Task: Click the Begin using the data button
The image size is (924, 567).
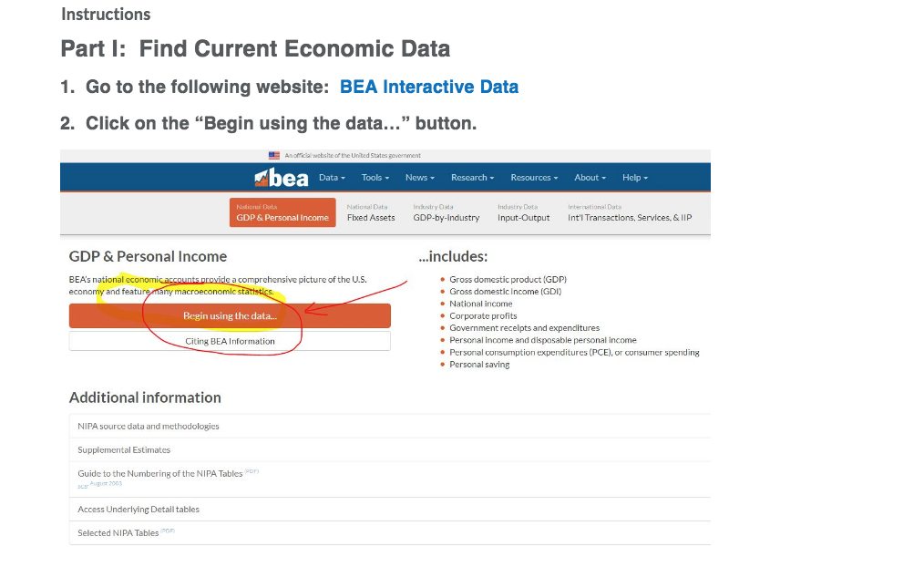Action: [230, 316]
